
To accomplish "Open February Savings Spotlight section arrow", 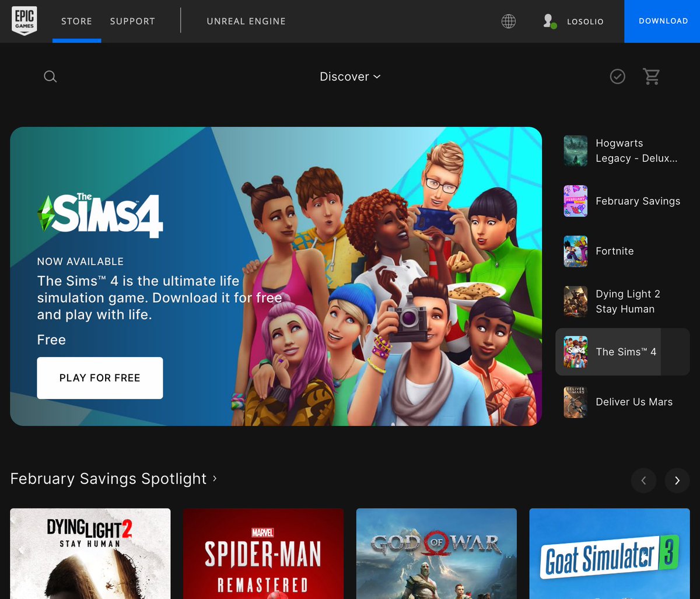I will (x=215, y=478).
